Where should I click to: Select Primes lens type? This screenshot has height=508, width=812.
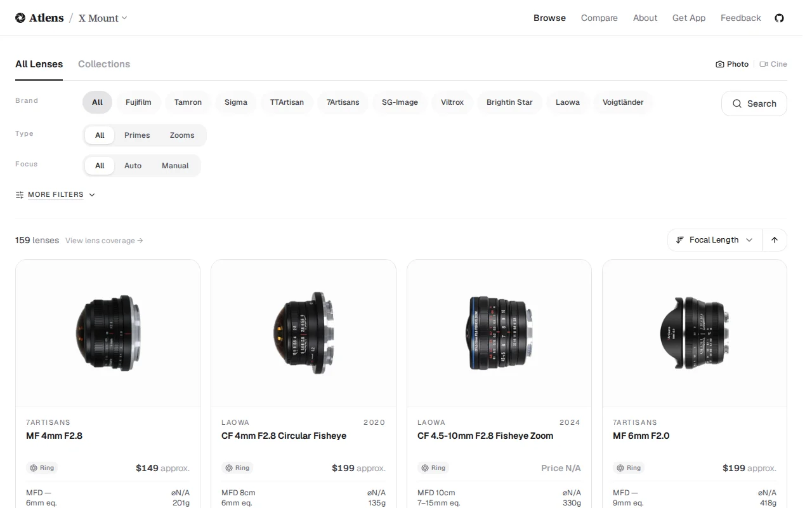coord(137,135)
